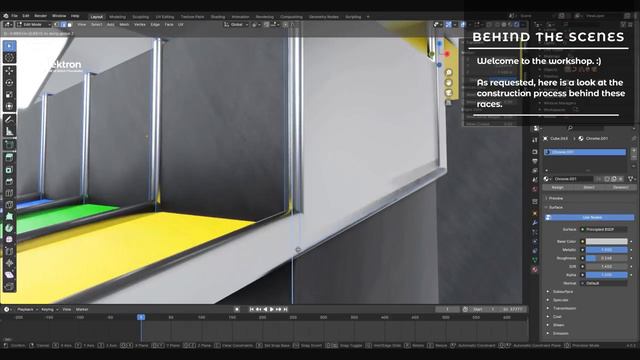This screenshot has width=640, height=360.
Task: Click the viewport pan hand gizmo
Action: pos(449,82)
